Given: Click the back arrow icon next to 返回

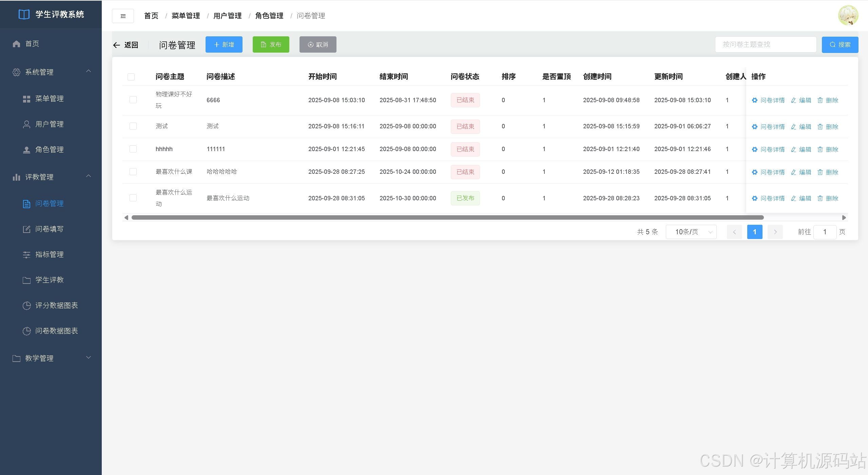Looking at the screenshot, I should click(x=117, y=45).
